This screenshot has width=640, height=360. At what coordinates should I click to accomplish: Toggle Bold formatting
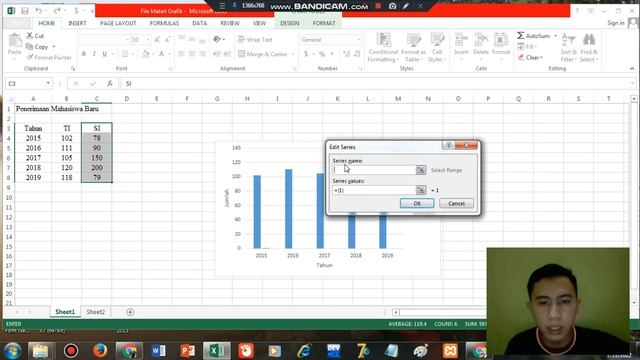click(x=84, y=54)
